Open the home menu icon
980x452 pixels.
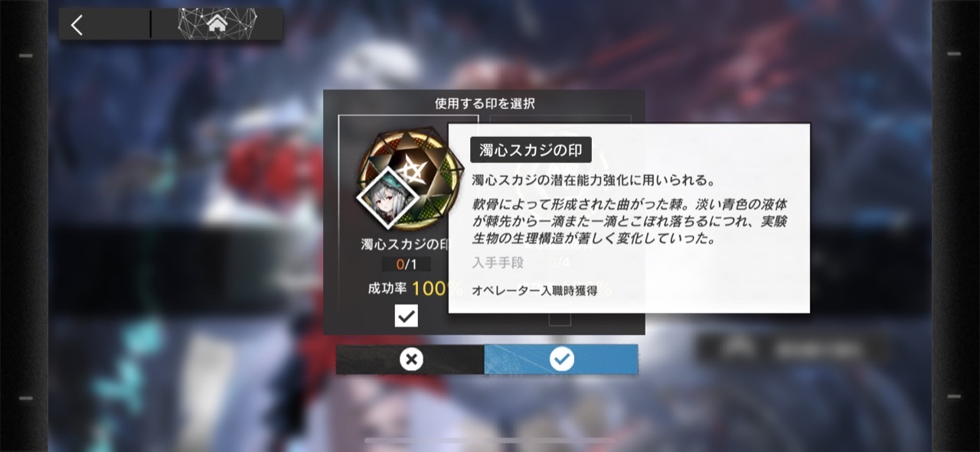coord(217,24)
